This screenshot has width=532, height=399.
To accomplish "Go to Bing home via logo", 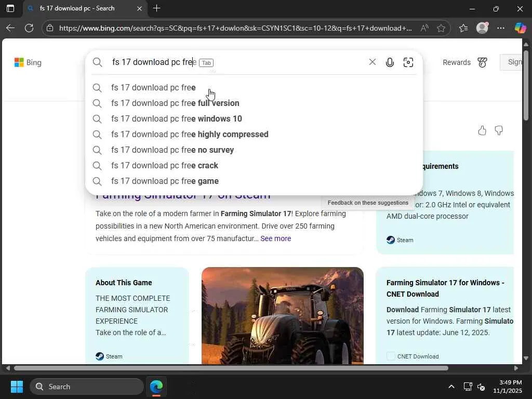I will 28,62.
